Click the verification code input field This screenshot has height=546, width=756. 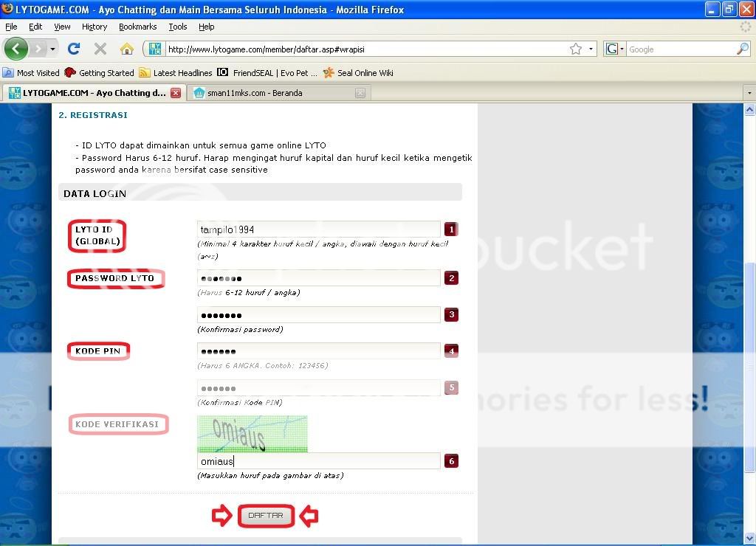[x=318, y=461]
